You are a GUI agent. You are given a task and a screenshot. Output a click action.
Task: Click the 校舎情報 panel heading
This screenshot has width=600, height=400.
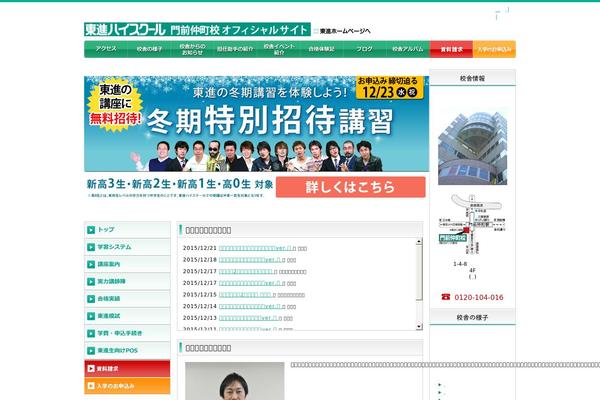tap(473, 78)
